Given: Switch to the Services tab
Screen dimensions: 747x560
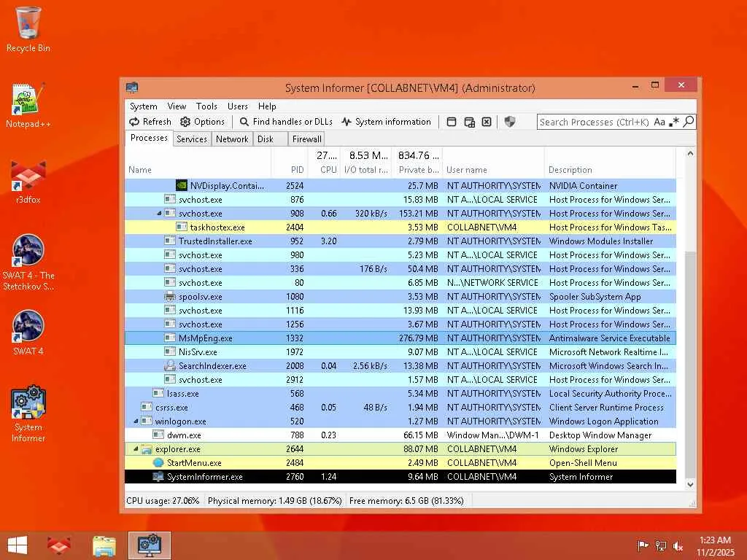Looking at the screenshot, I should coord(192,139).
